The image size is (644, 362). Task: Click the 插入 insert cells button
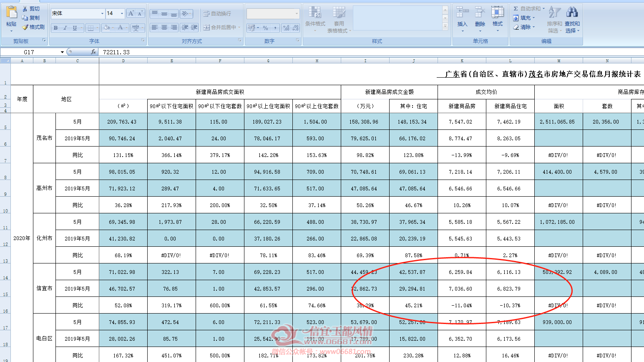462,19
